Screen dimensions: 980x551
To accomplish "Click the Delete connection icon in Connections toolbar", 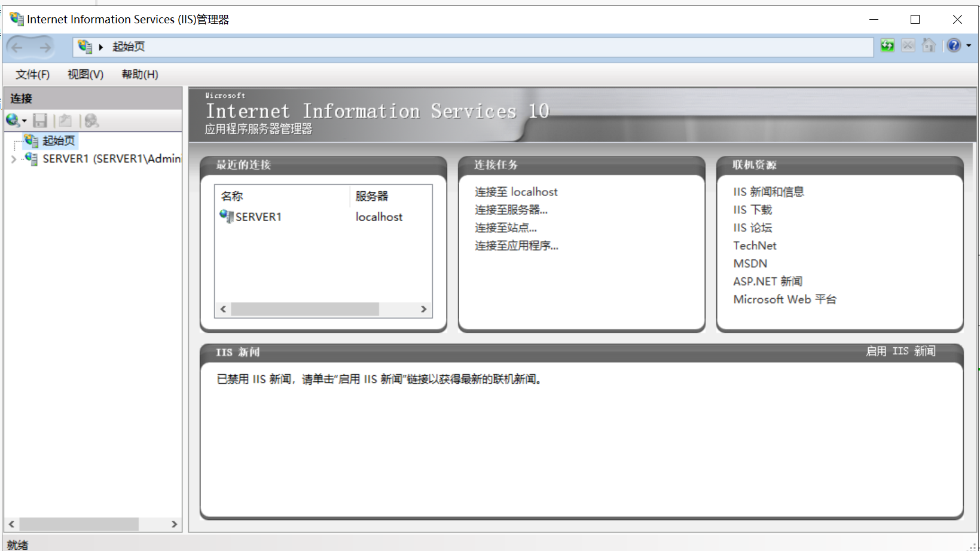I will point(91,121).
